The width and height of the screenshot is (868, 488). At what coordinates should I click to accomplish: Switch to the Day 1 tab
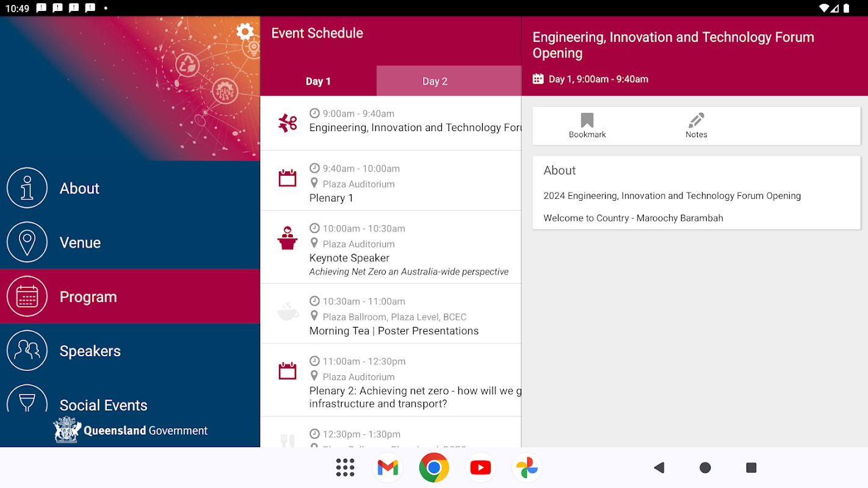(318, 81)
